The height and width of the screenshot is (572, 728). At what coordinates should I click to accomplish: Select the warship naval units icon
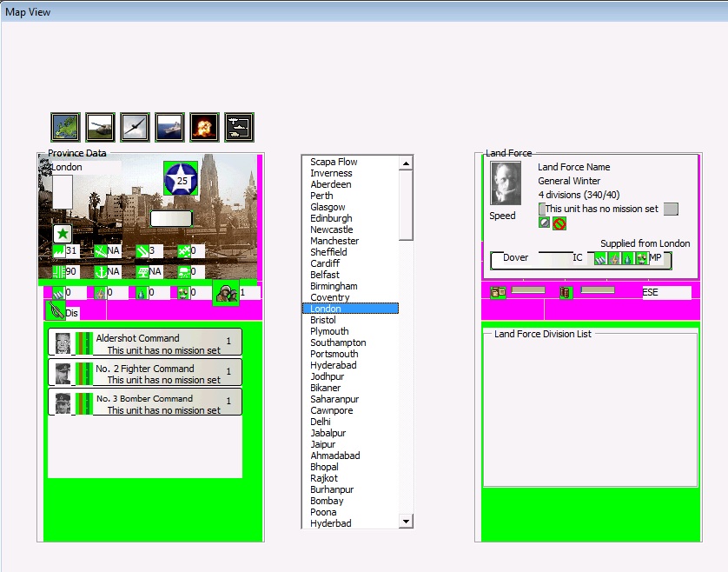coord(169,127)
